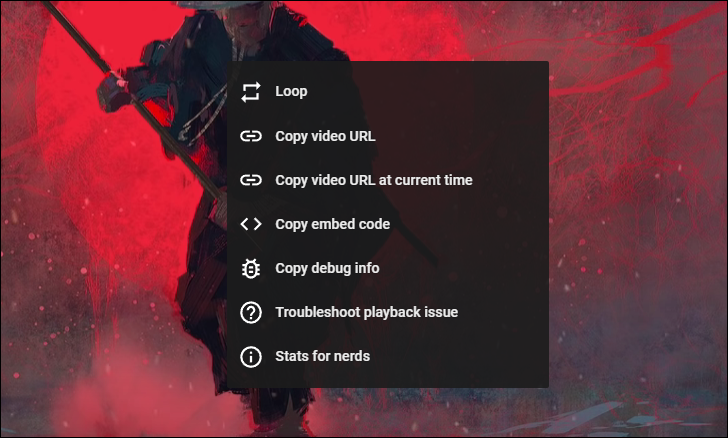Click the angle-brackets embed code icon
Screen dimensions: 728x438
(x=251, y=224)
